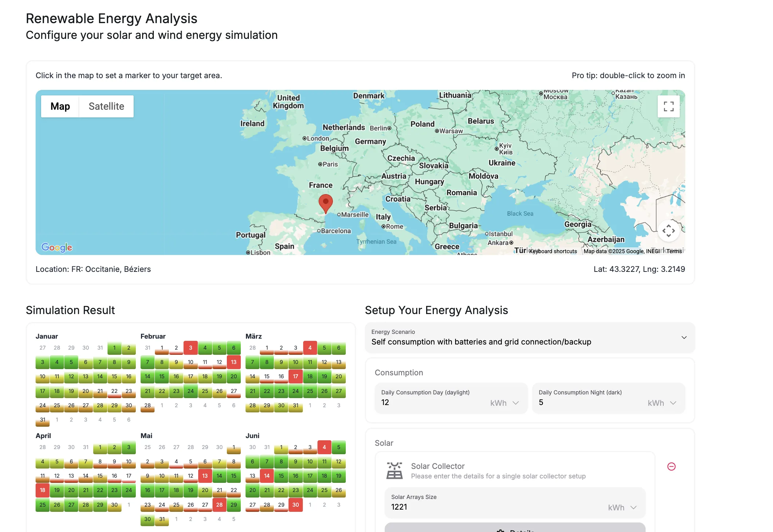Click the Paris label on the map
Viewport: 773px width, 532px height.
(330, 164)
